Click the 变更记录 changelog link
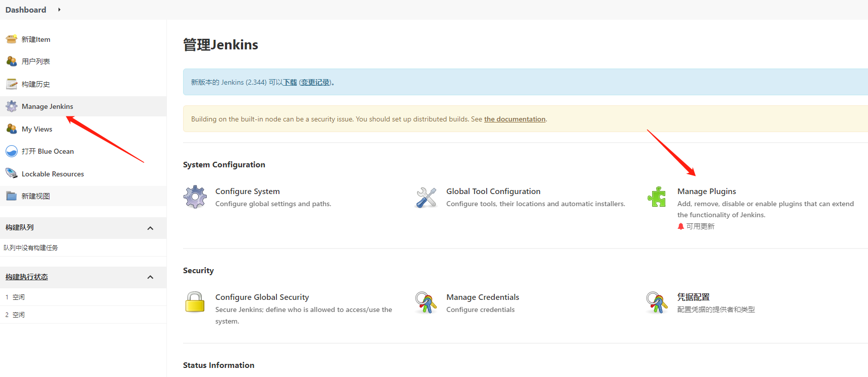The image size is (868, 377). 315,82
